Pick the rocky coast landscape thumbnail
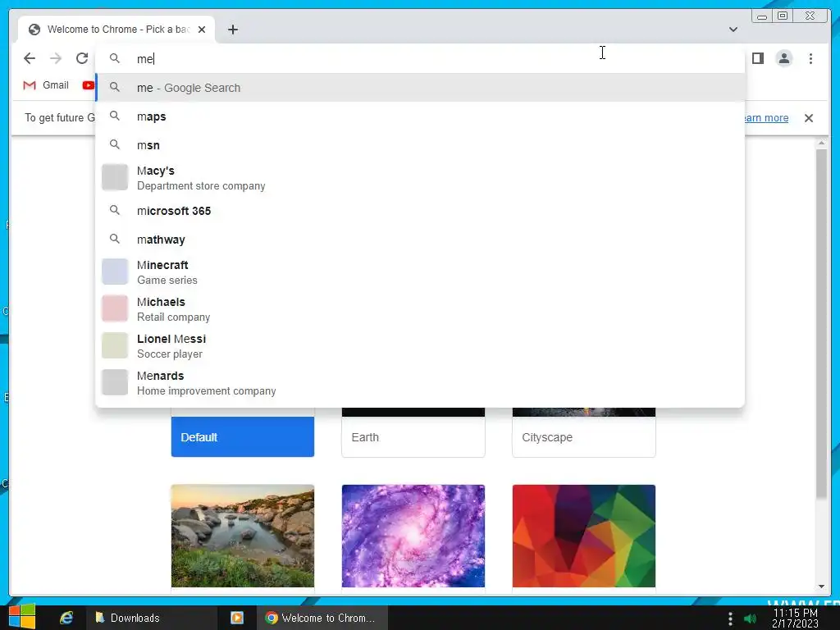The width and height of the screenshot is (840, 630). (243, 536)
